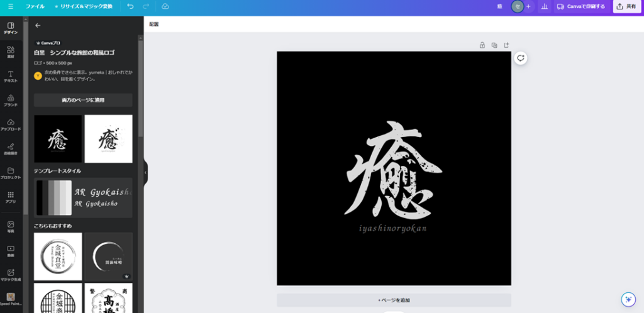The height and width of the screenshot is (313, 644).
Task: Toggle the page lock icon above canvas
Action: coord(482,45)
